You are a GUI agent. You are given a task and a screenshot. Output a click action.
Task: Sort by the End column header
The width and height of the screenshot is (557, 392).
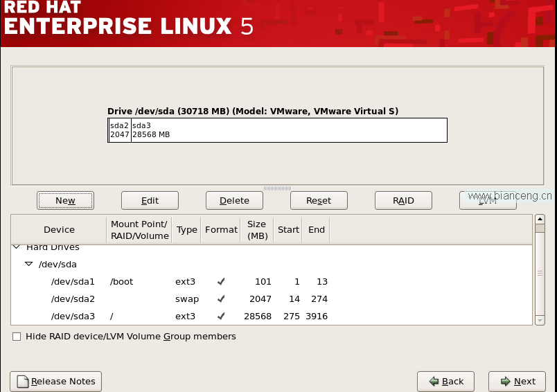point(316,230)
